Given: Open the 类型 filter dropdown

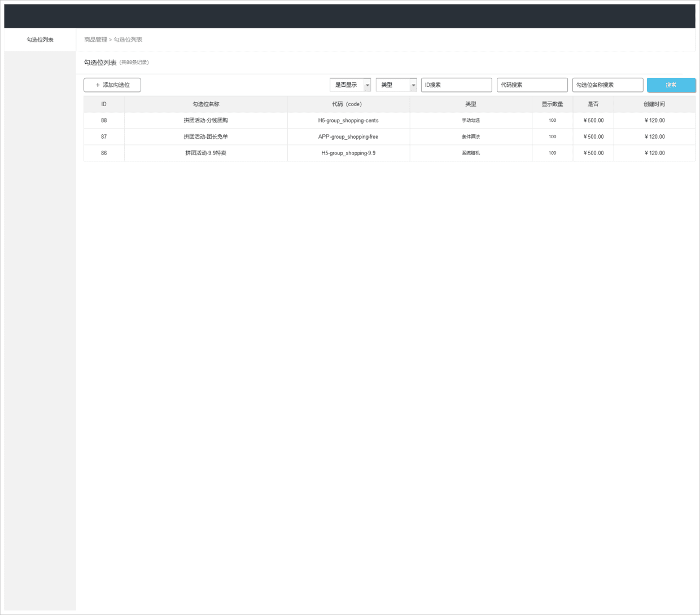Looking at the screenshot, I should click(x=396, y=85).
